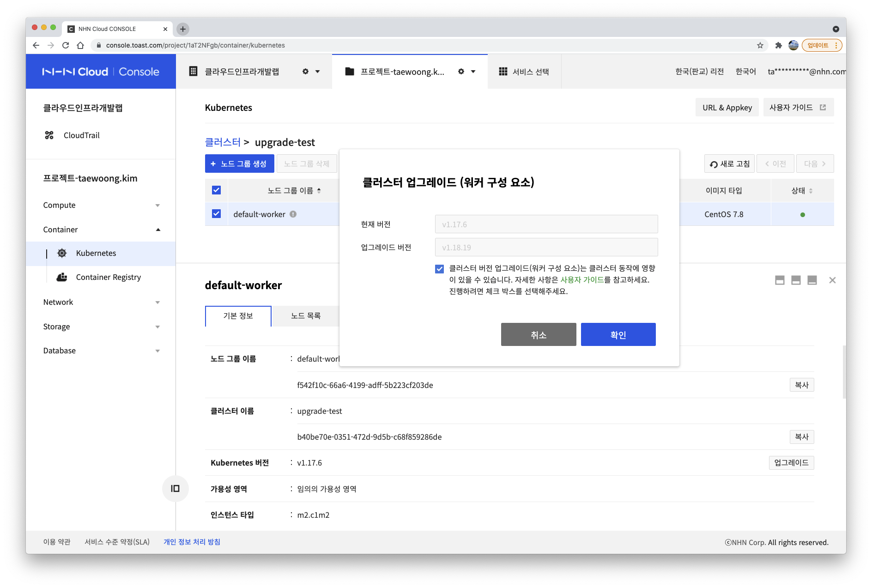872x588 pixels.
Task: Copy the cluster ID with 복사
Action: pyautogui.click(x=801, y=437)
